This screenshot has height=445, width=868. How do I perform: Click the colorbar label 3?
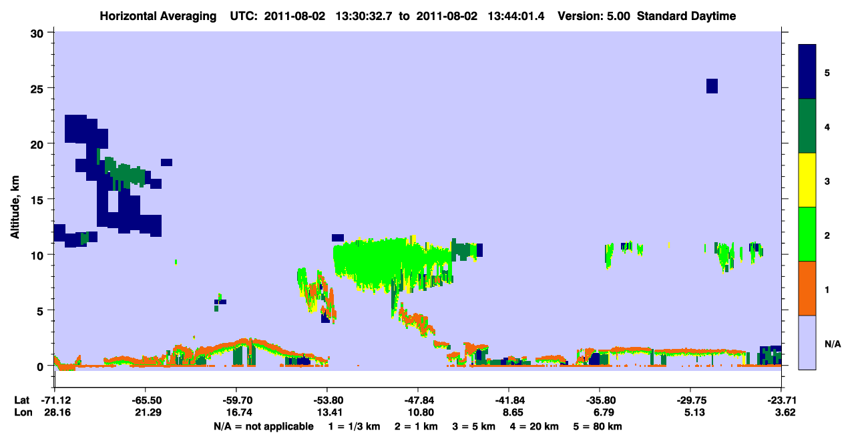click(827, 181)
